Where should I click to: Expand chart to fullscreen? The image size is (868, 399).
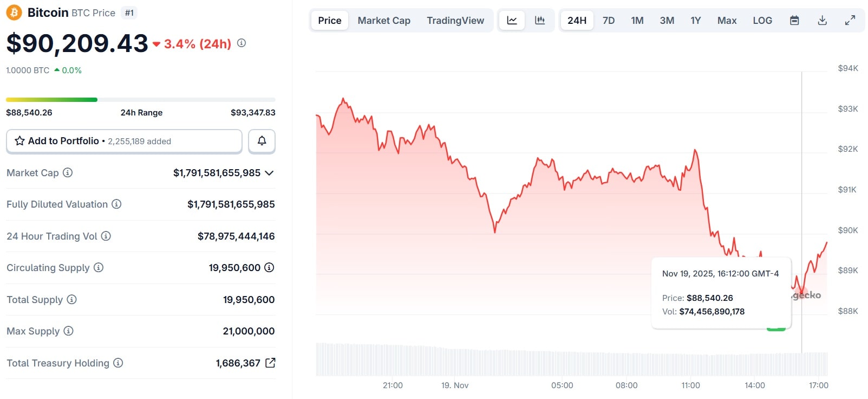(850, 21)
